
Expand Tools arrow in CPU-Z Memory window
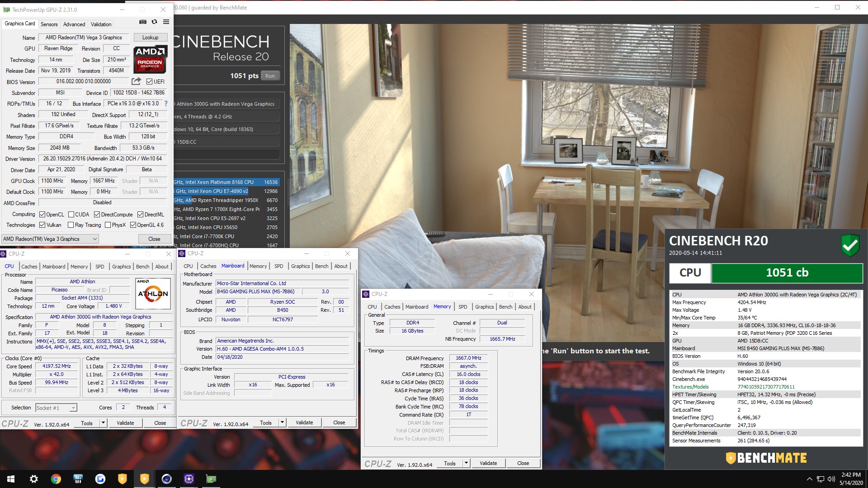click(466, 463)
